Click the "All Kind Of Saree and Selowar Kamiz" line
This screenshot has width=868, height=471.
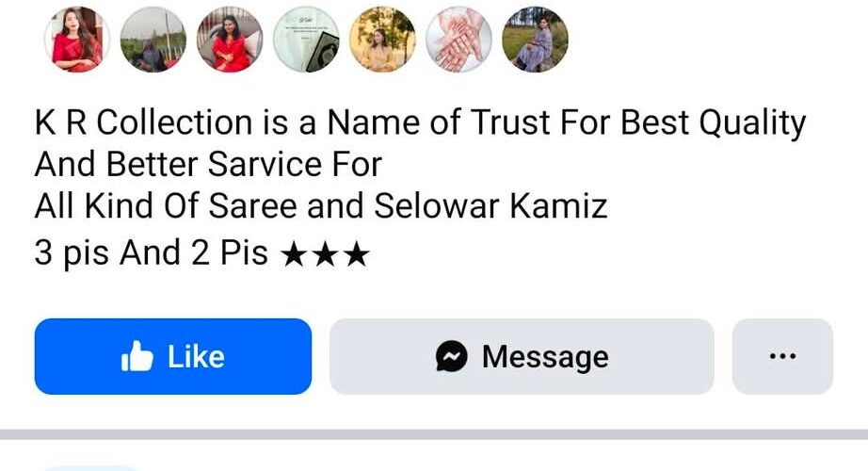(x=321, y=206)
